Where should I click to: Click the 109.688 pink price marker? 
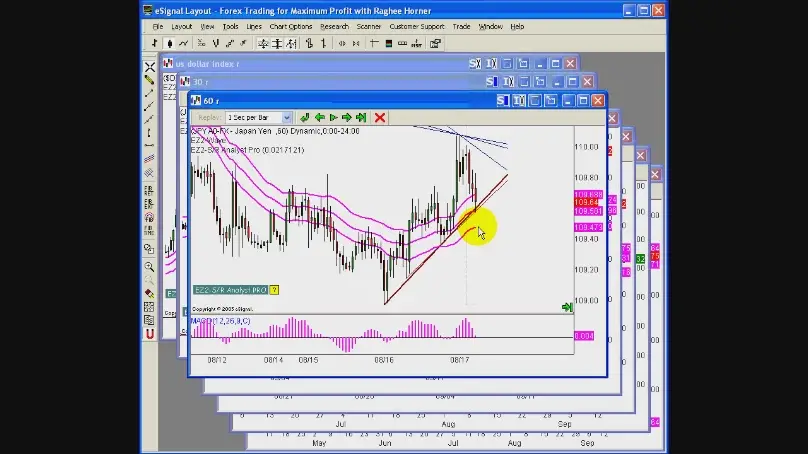pyautogui.click(x=588, y=195)
